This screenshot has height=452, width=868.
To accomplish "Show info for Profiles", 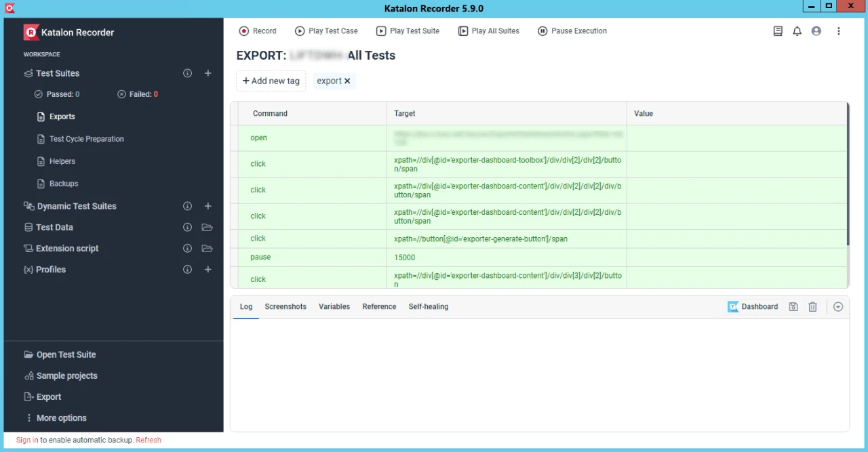I will (188, 270).
